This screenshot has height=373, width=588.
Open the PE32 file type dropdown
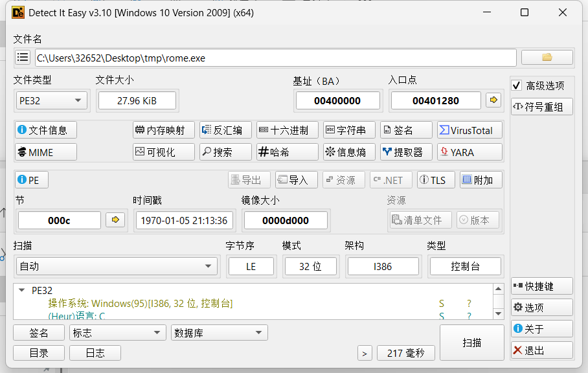[51, 100]
